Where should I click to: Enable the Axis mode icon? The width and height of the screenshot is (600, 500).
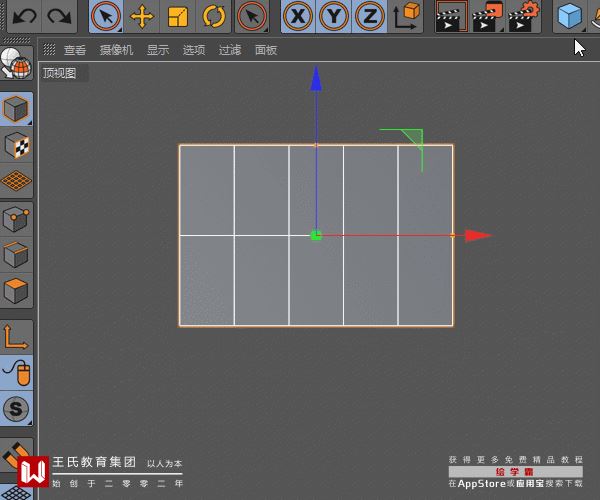click(16, 337)
